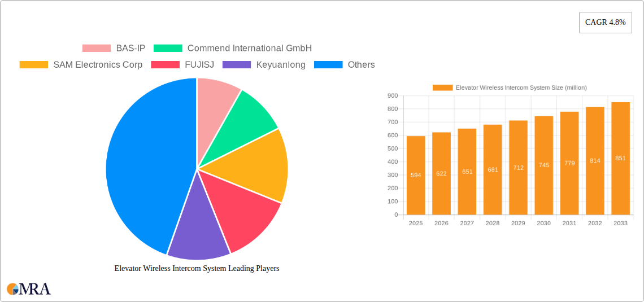Click the SAM Electronics Corp legend label
Viewport: 644px width, 302px height.
(98, 64)
